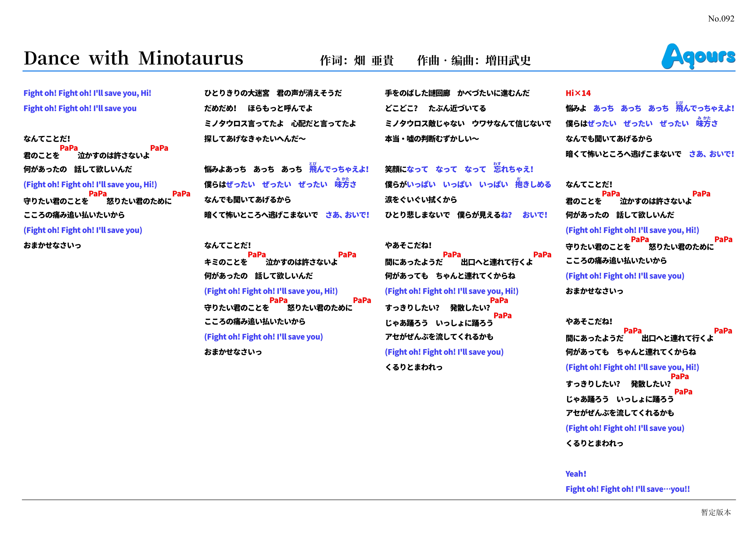This screenshot has width=756, height=534.
Task: Click the first blue Fight oh! line
Action: (87, 93)
